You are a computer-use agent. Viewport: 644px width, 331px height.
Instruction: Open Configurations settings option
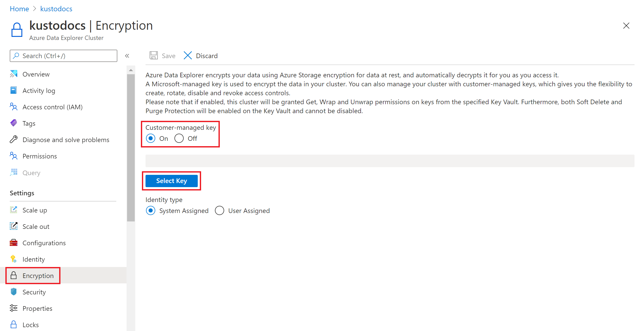(x=44, y=243)
